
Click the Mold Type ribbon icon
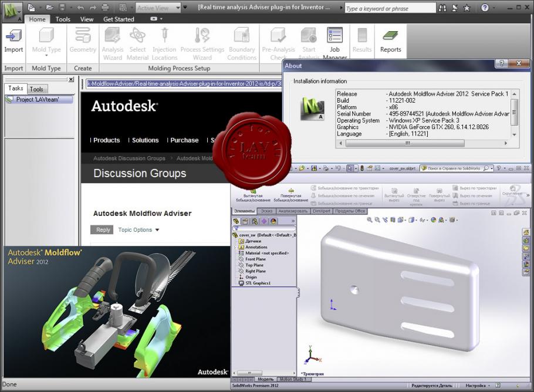[x=46, y=36]
